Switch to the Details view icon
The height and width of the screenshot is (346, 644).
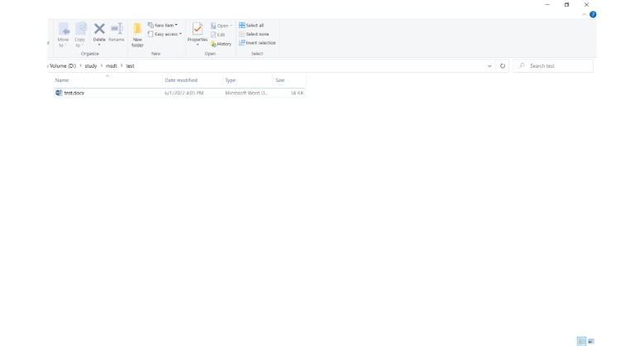581,341
